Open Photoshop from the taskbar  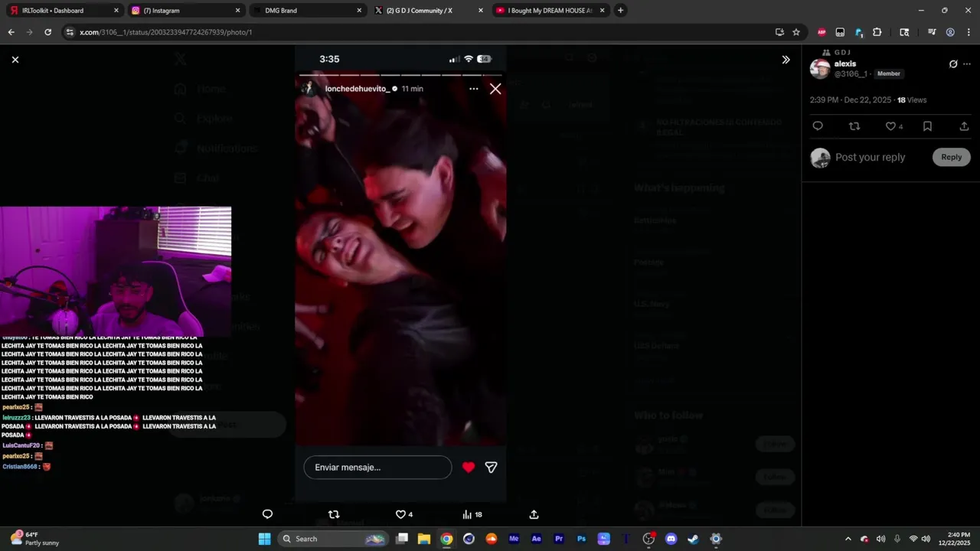pos(581,539)
